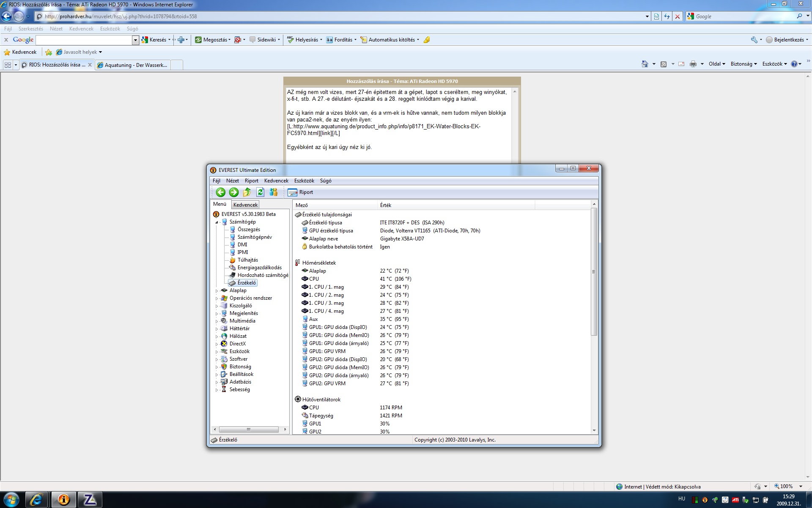Open EVEREST users/favorites toolbar icon

click(274, 192)
